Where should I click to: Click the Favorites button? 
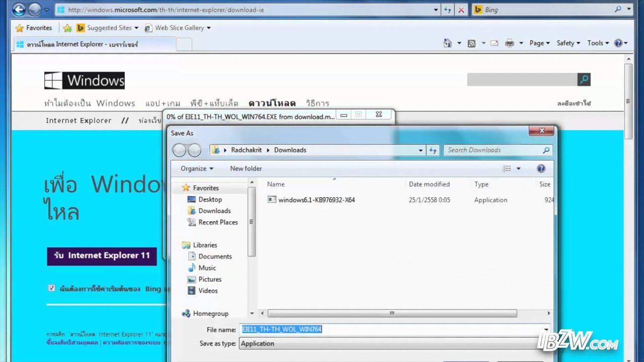[34, 28]
